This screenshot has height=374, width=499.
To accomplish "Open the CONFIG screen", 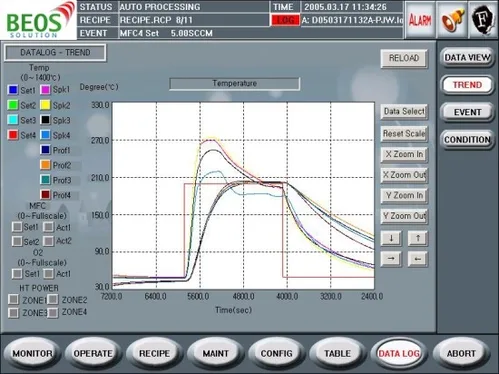I will (276, 353).
